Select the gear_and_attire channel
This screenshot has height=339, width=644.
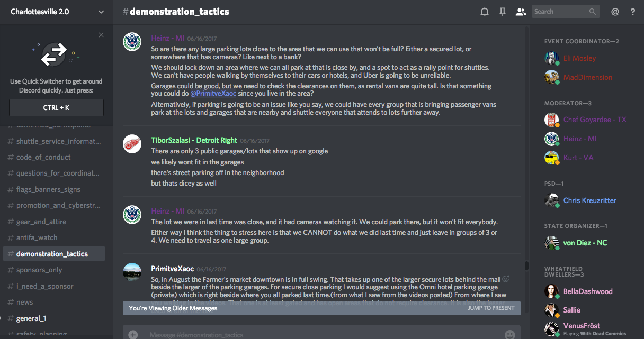point(41,222)
